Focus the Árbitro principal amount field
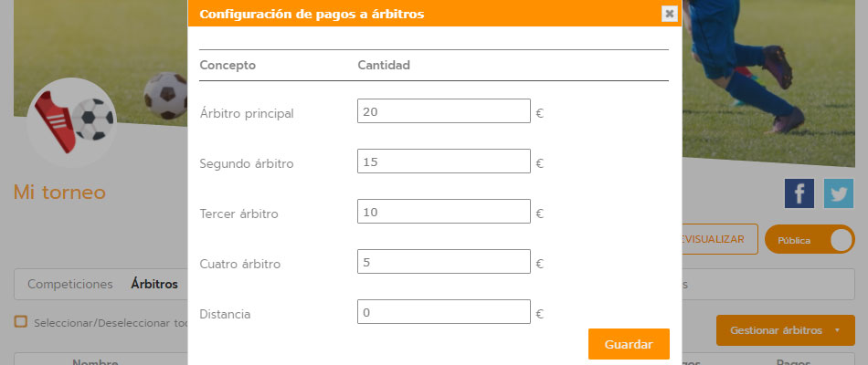This screenshot has width=868, height=365. tap(444, 111)
